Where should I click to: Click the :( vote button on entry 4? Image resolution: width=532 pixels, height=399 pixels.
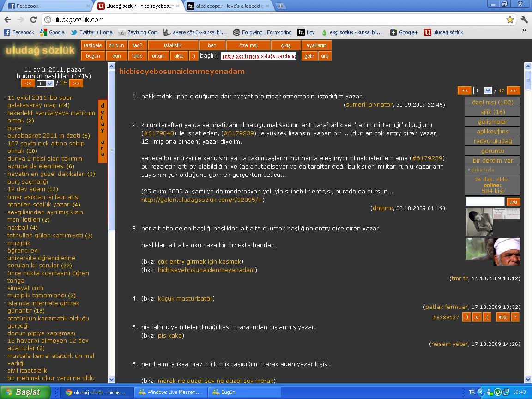point(487,317)
